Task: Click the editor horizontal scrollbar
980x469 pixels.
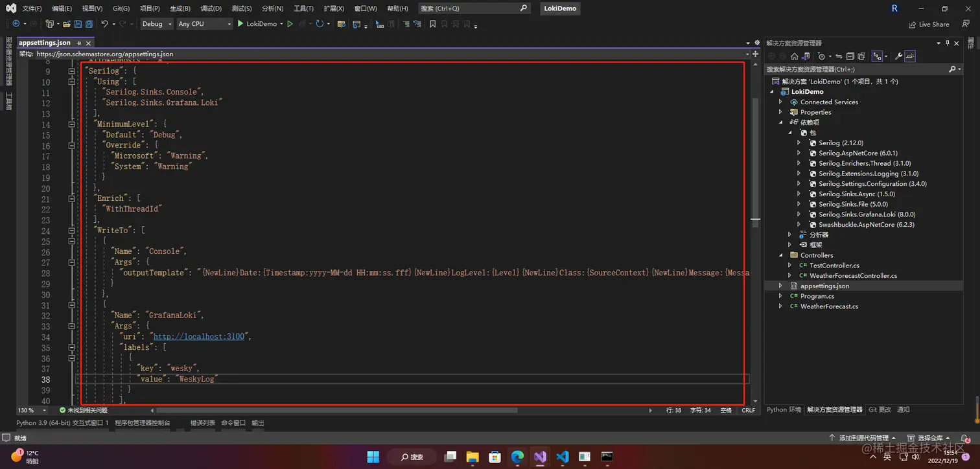Action: click(x=337, y=410)
